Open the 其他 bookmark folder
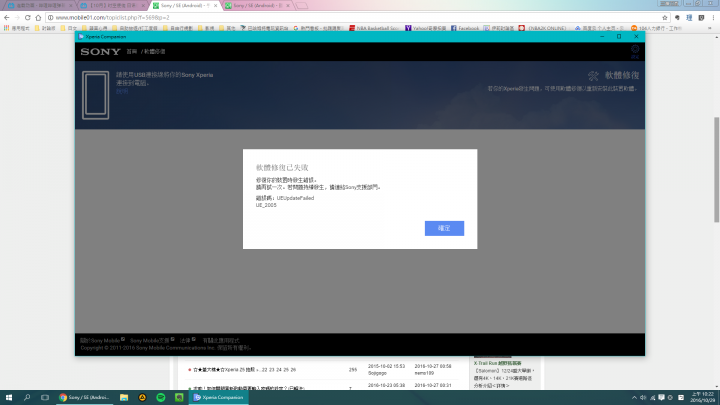The height and width of the screenshot is (405, 720). (227, 28)
